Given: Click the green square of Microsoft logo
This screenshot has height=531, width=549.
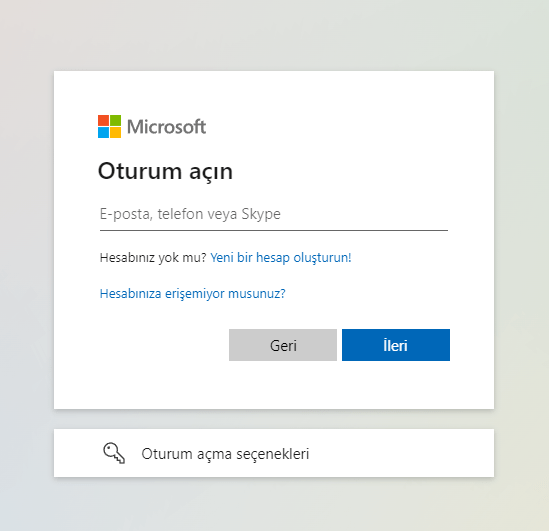Looking at the screenshot, I should click(x=116, y=120).
